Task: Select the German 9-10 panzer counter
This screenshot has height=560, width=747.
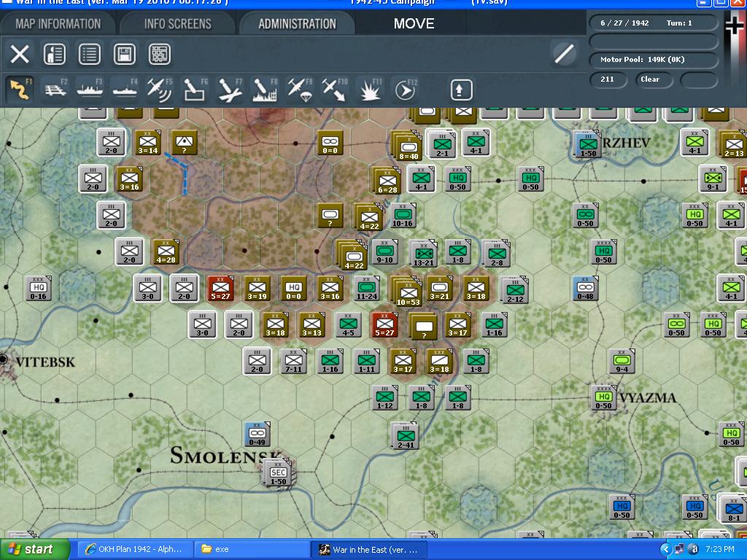Action: tap(385, 252)
